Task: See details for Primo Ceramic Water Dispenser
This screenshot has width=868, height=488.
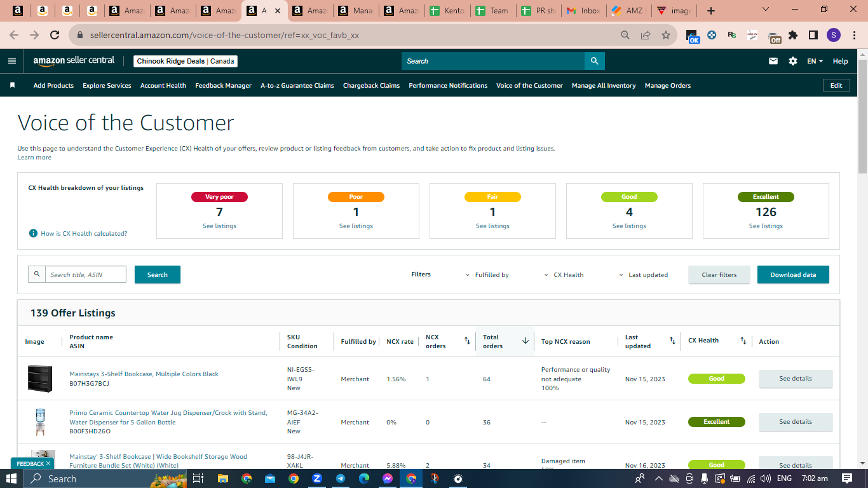Action: 796,422
